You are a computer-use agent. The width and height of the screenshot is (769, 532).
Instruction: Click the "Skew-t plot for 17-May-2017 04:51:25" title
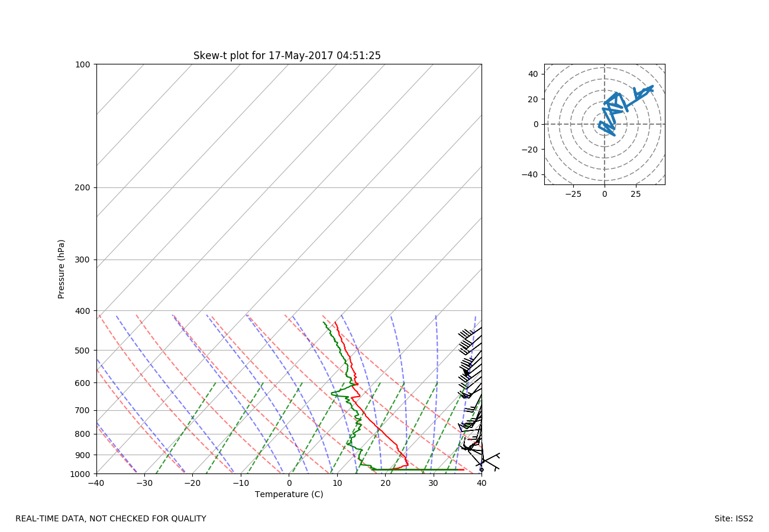pos(287,56)
